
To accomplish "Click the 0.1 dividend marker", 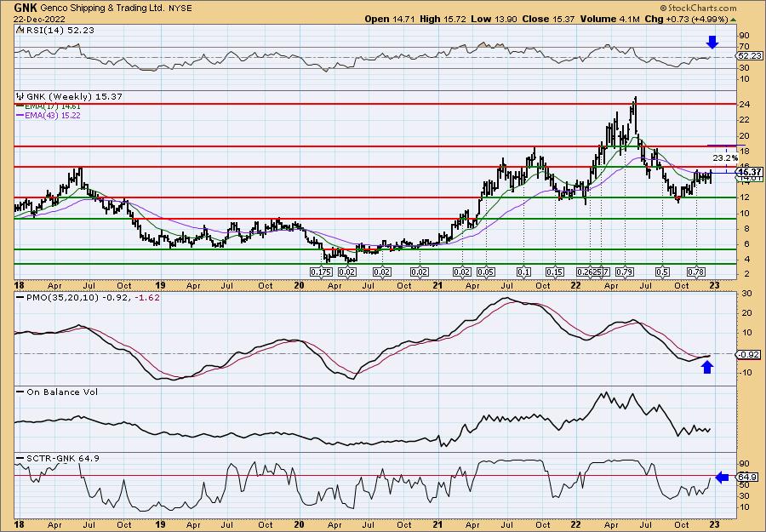I will point(523,272).
